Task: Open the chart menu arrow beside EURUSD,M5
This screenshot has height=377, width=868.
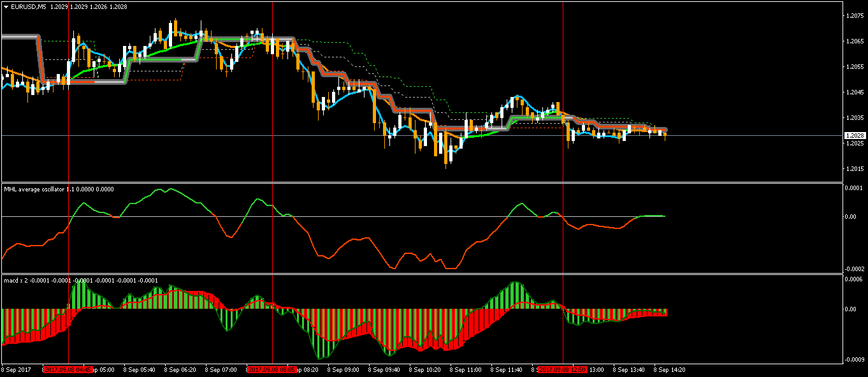Action: pyautogui.click(x=6, y=6)
